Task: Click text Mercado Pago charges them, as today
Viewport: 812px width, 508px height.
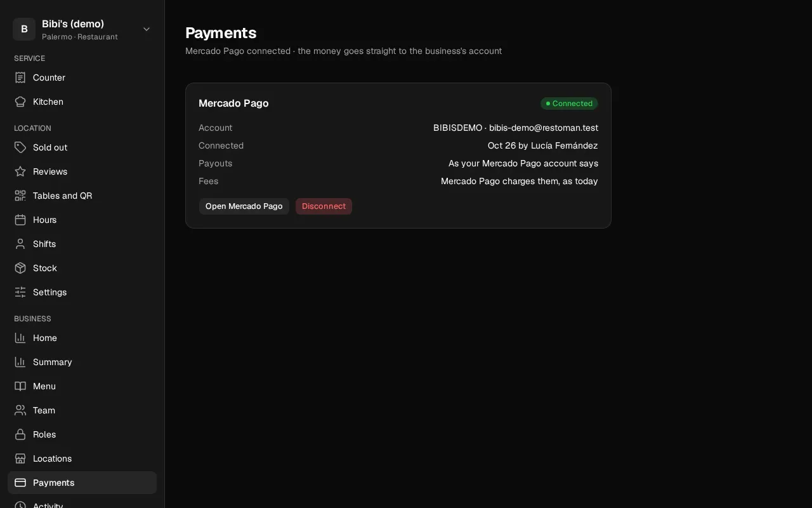Action: (x=520, y=181)
